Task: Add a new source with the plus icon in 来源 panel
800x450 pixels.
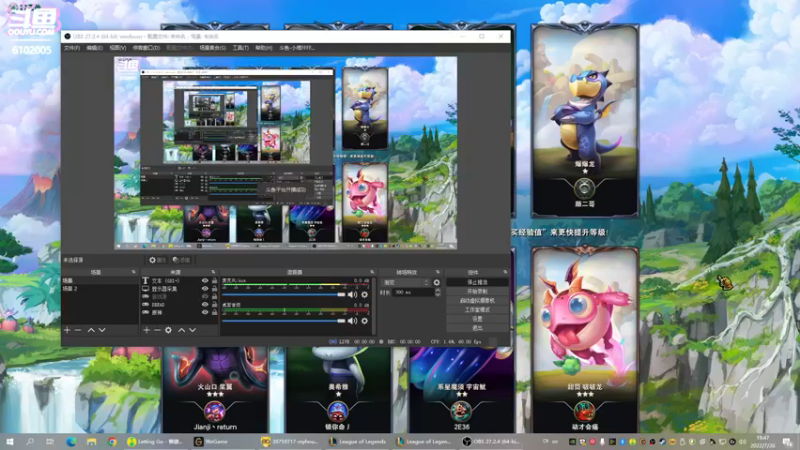Action: (x=146, y=330)
